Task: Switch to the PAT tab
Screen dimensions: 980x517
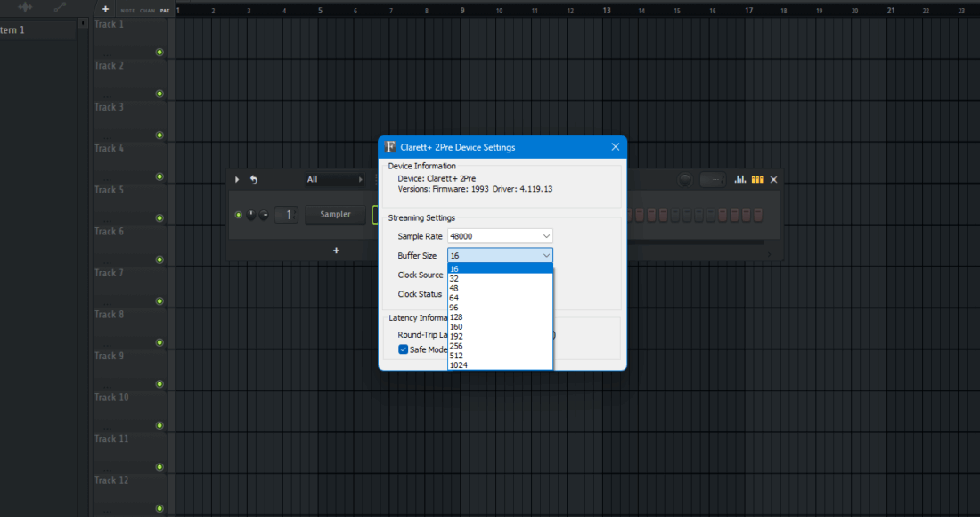Action: coord(165,10)
